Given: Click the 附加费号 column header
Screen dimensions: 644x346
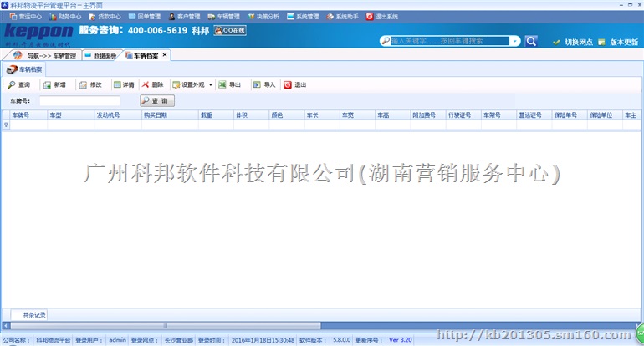Looking at the screenshot, I should tap(428, 115).
